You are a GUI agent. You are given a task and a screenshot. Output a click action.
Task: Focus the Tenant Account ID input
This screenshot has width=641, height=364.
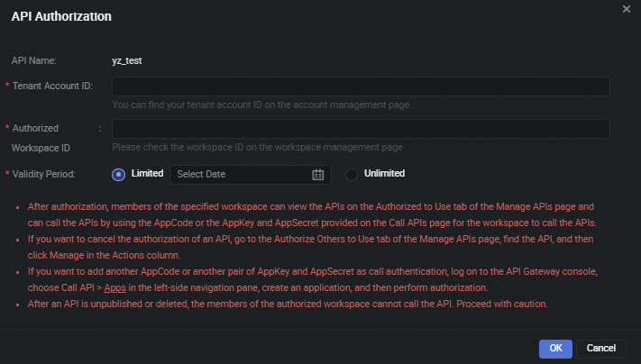(x=361, y=86)
